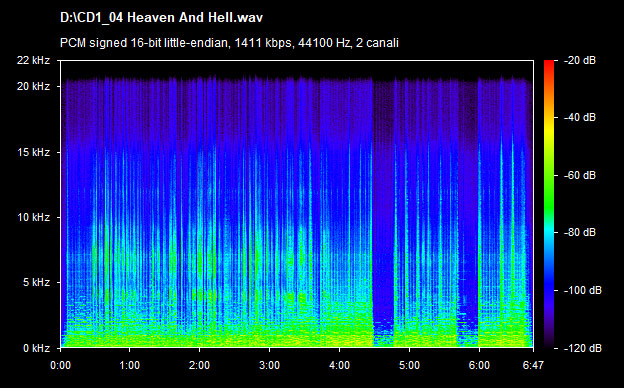624x388 pixels.
Task: Pick the 10 kHz frequency label
Action: (33, 217)
